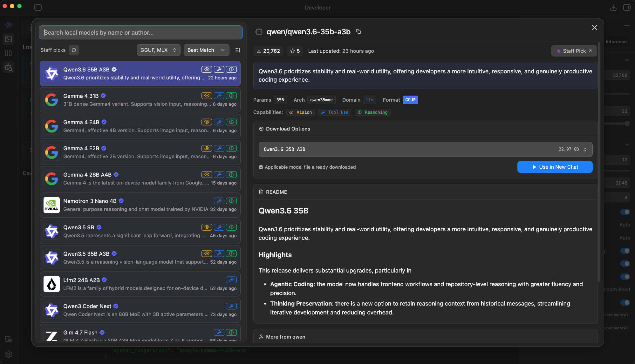
Task: Open My Models from the left sidebar
Action: (x=9, y=53)
